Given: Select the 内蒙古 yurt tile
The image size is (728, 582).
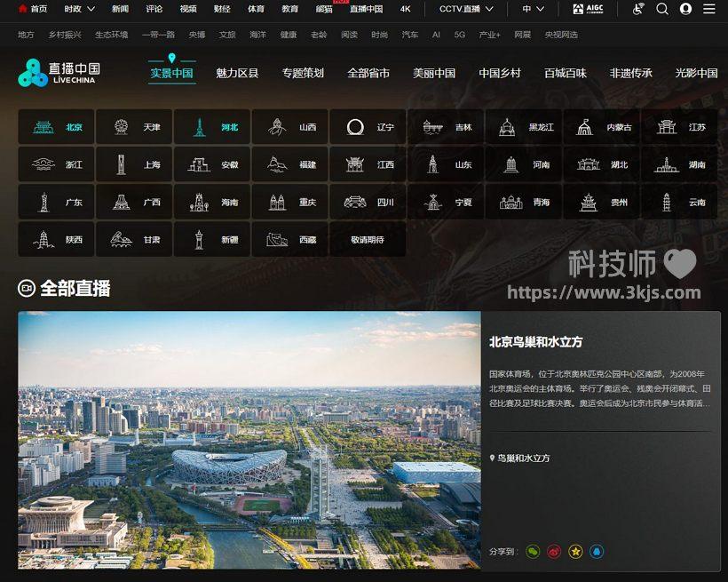Looking at the screenshot, I should pos(602,126).
